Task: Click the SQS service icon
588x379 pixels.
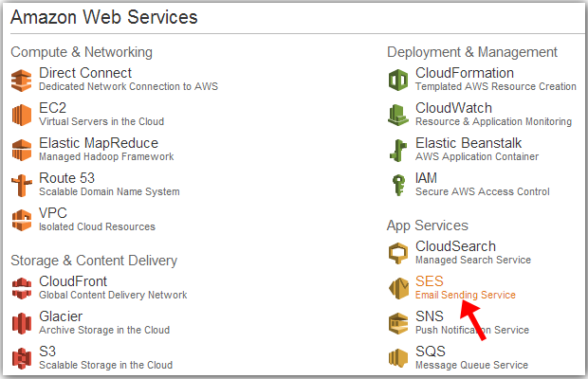Action: coord(398,358)
